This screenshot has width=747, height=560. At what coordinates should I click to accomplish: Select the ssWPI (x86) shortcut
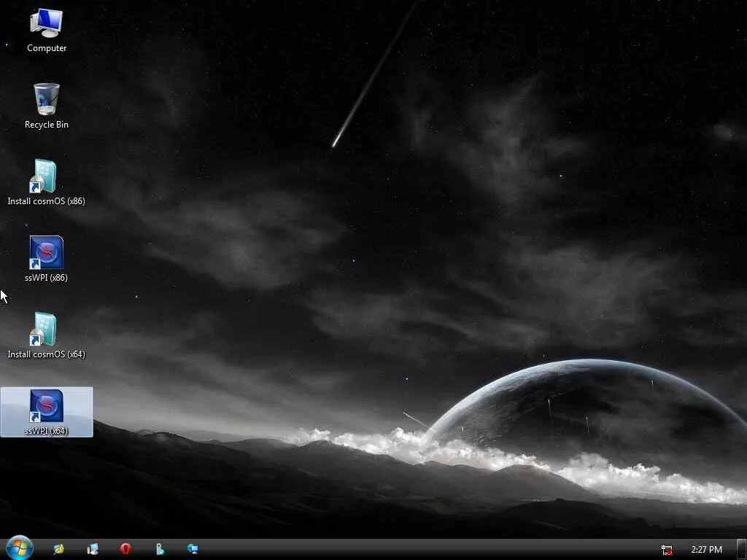[46, 259]
